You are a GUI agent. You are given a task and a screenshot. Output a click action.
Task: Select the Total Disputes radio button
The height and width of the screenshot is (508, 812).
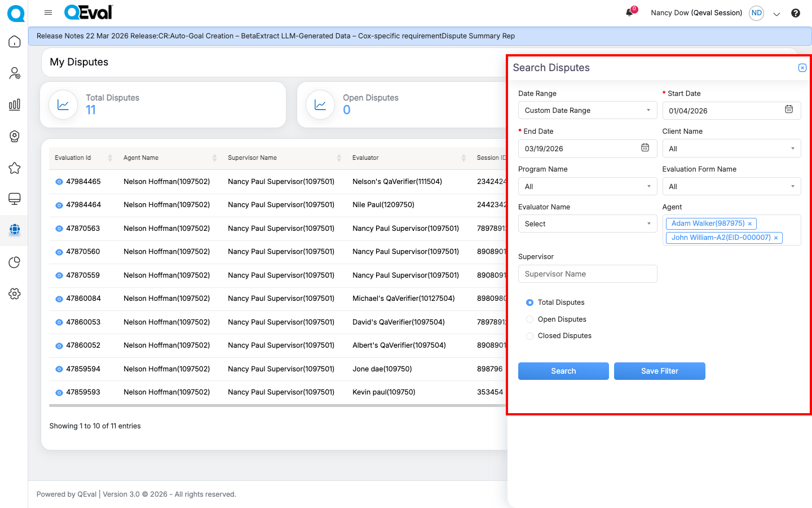[x=529, y=303]
